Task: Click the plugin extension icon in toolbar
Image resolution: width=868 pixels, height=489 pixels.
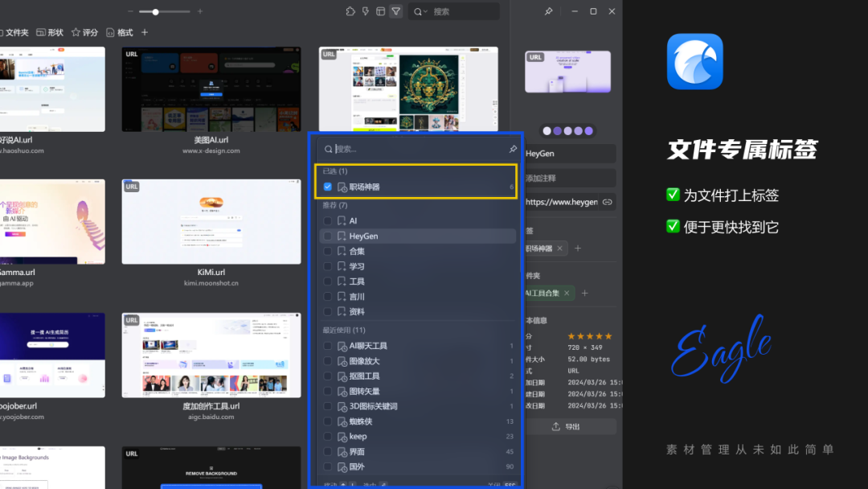Action: point(350,11)
